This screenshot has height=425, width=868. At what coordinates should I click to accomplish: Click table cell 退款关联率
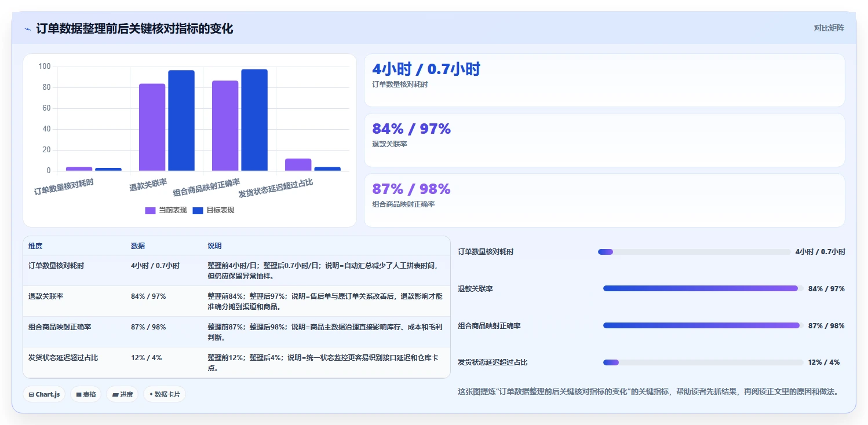pos(46,296)
